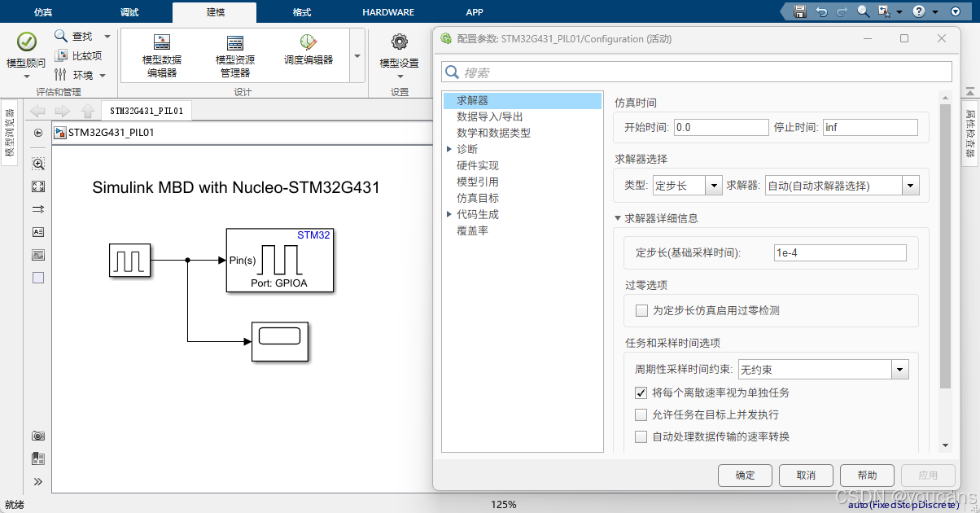The width and height of the screenshot is (980, 513).
Task: Click the save icon in quick access toolbar
Action: pos(800,11)
